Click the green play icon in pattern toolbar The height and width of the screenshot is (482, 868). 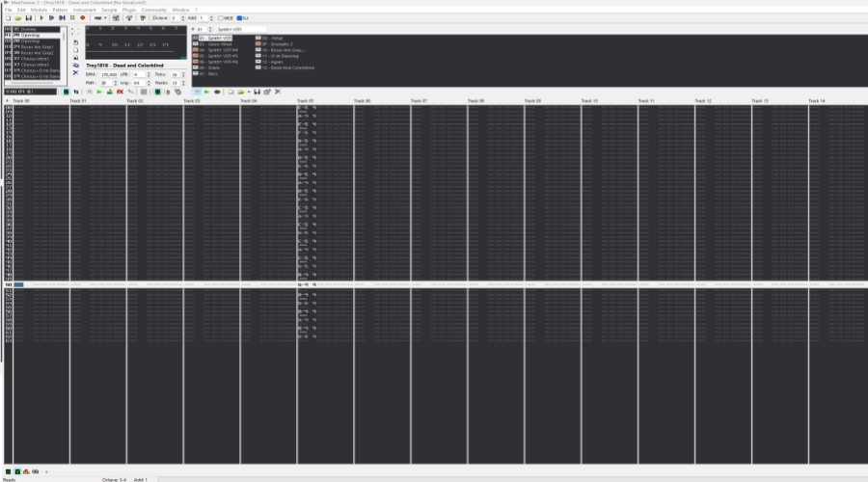(99, 92)
